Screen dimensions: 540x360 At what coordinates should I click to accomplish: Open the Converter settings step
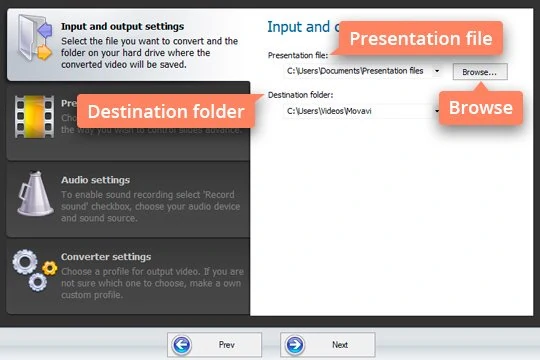pyautogui.click(x=128, y=276)
